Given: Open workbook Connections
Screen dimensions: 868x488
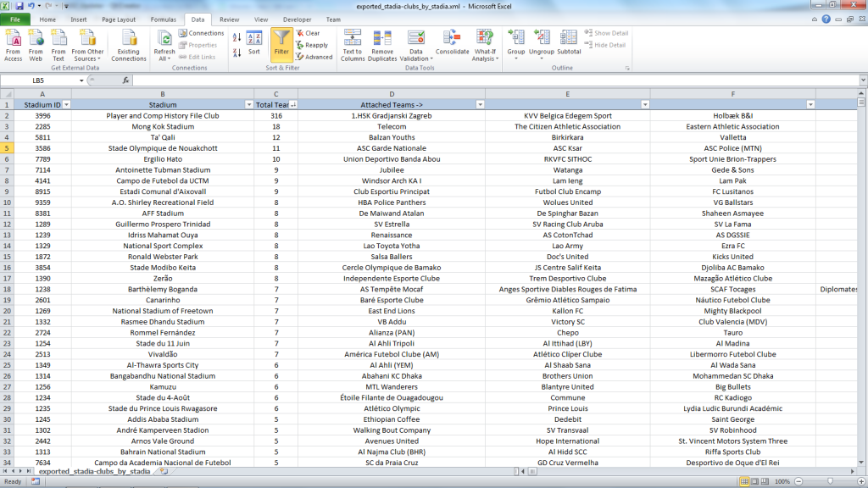Looking at the screenshot, I should [202, 33].
